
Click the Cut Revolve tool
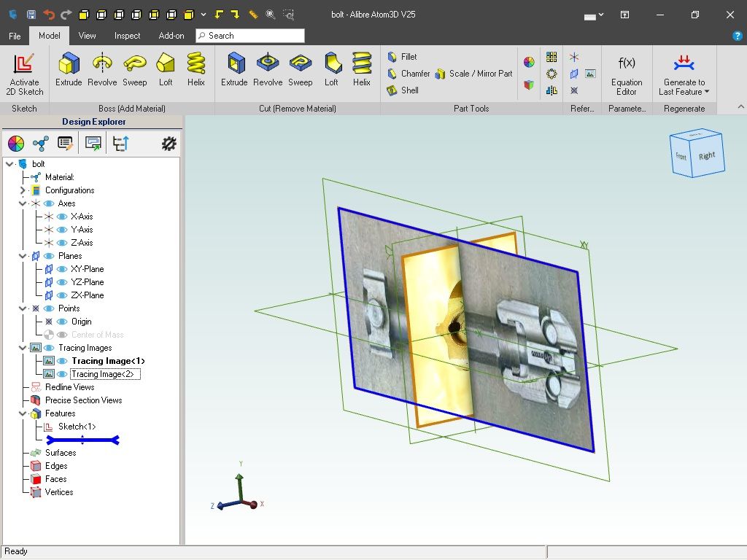coord(268,71)
